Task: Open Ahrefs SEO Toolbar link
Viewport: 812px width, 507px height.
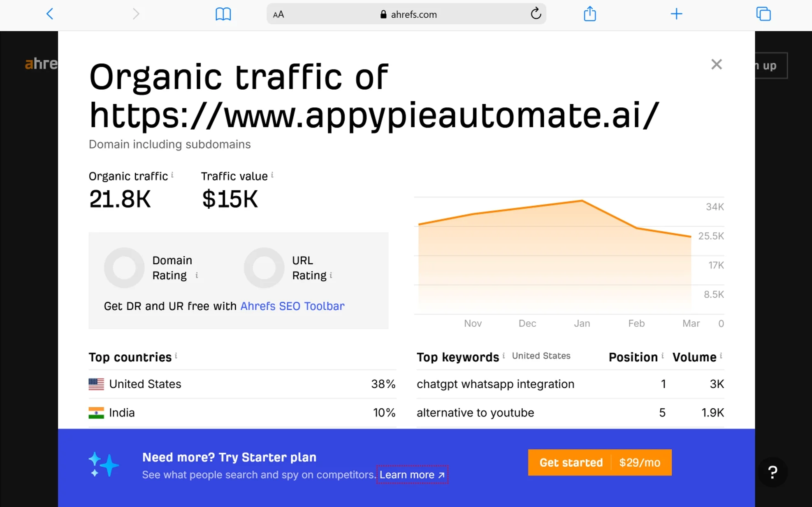Action: click(x=292, y=306)
